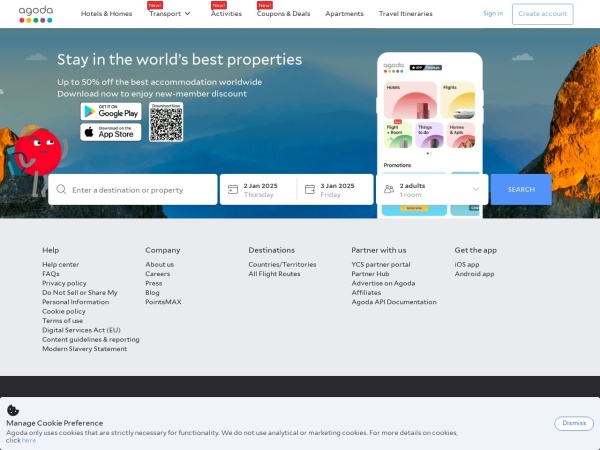Click the QR code download image

click(x=166, y=122)
